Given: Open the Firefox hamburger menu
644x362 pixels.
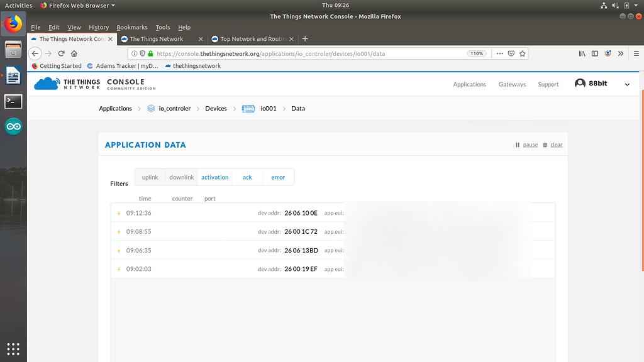Looking at the screenshot, I should pyautogui.click(x=636, y=53).
